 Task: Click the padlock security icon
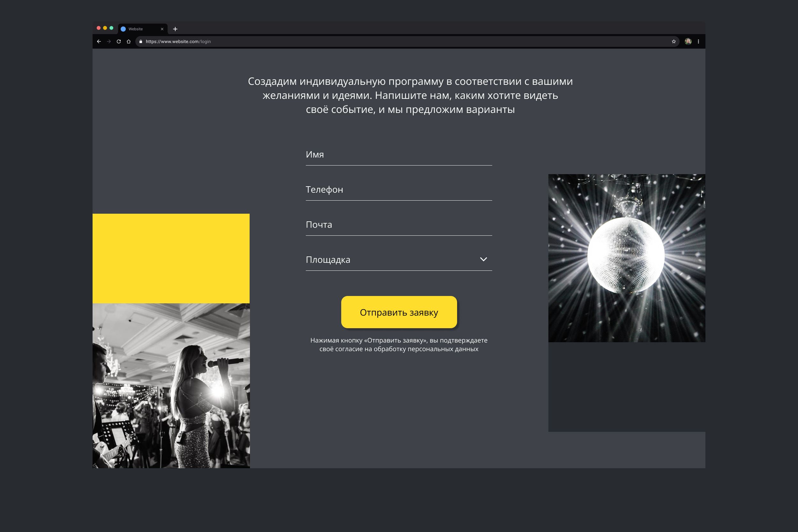point(140,41)
